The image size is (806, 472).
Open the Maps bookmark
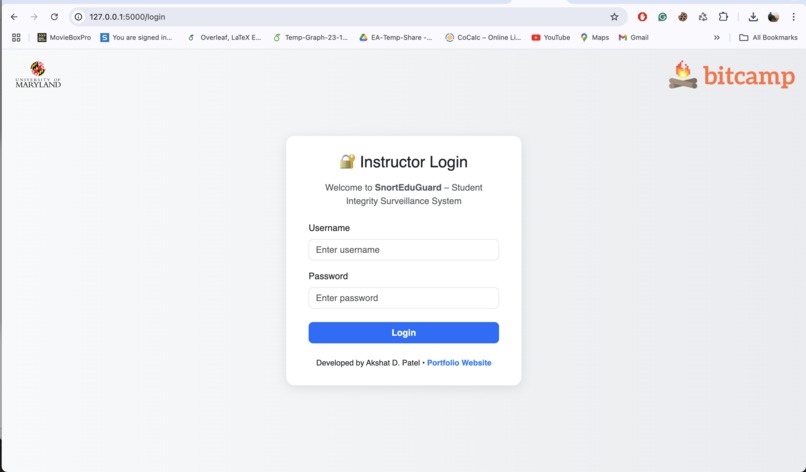click(595, 38)
